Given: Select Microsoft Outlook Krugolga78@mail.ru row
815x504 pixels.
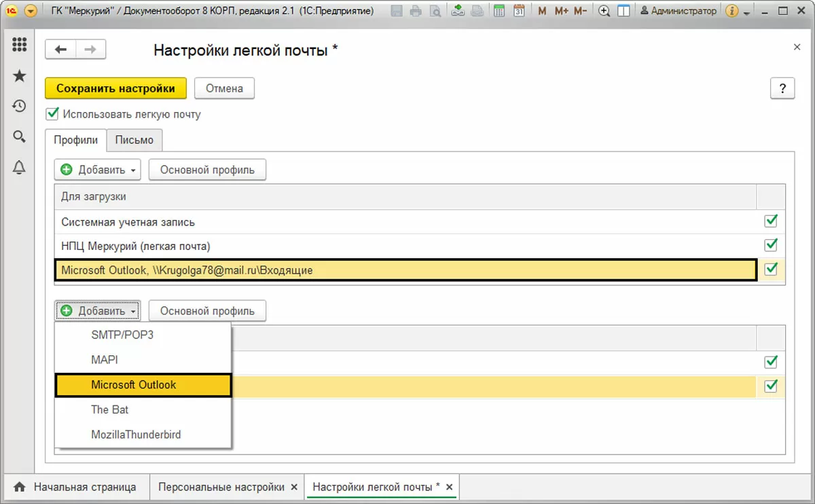Looking at the screenshot, I should [405, 270].
